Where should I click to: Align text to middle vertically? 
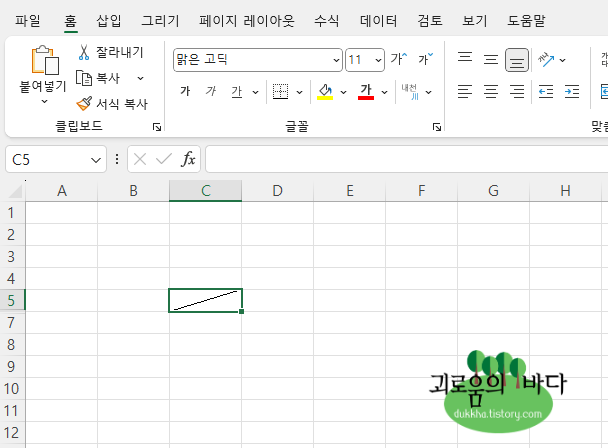click(x=491, y=59)
